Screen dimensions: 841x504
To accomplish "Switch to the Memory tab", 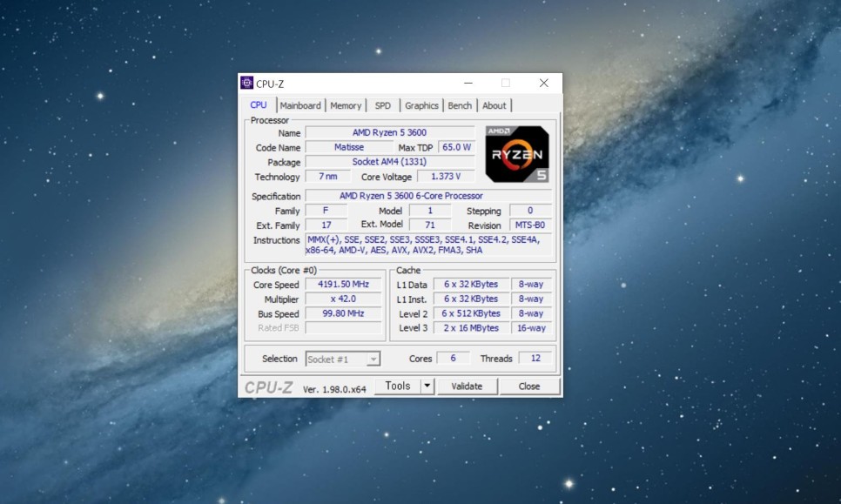I will pyautogui.click(x=346, y=105).
